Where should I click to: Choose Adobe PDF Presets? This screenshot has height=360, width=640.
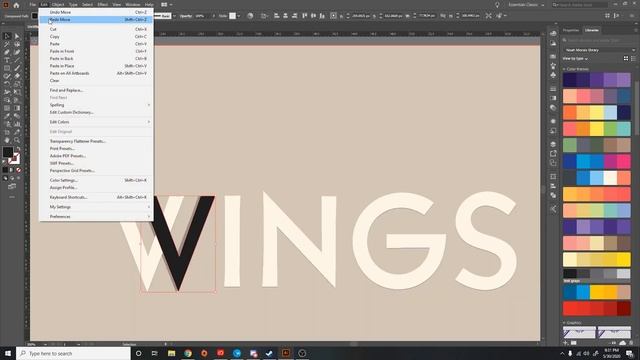pos(96,156)
